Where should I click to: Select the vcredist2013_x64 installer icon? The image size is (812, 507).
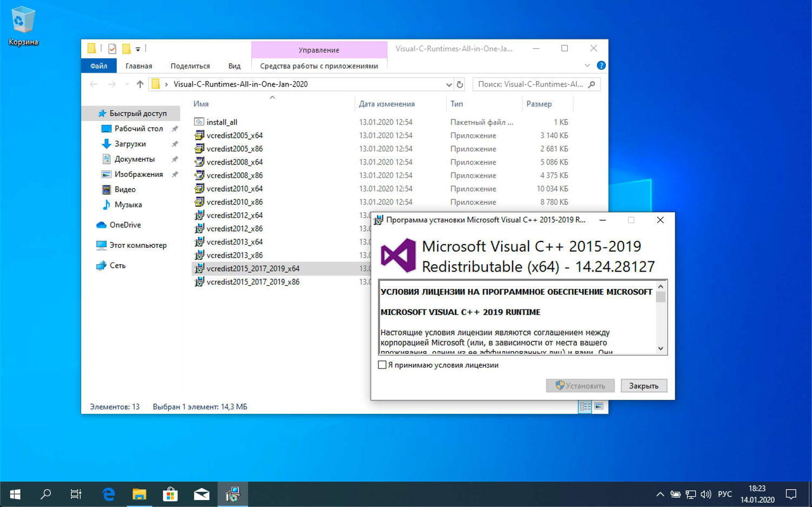click(x=199, y=242)
